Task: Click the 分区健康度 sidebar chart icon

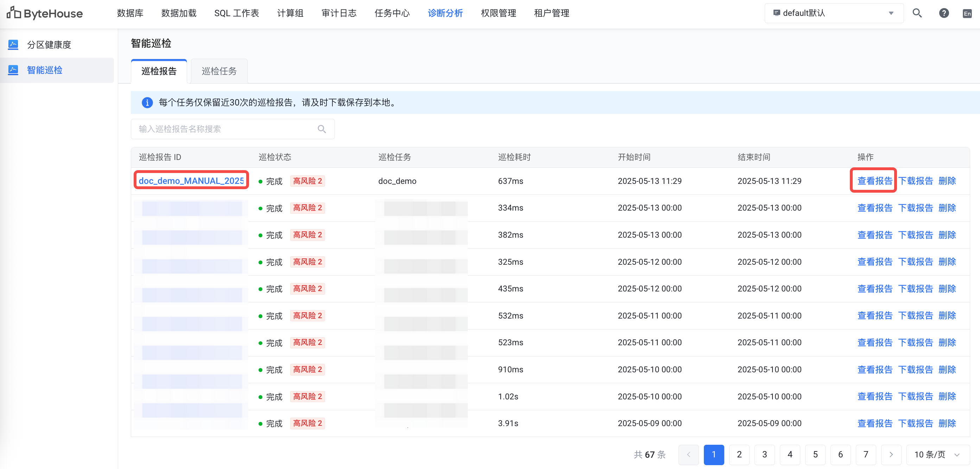Action: [x=13, y=45]
